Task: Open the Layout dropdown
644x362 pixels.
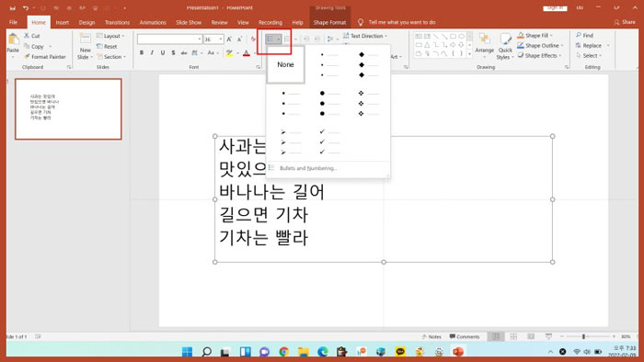Action: pos(110,36)
